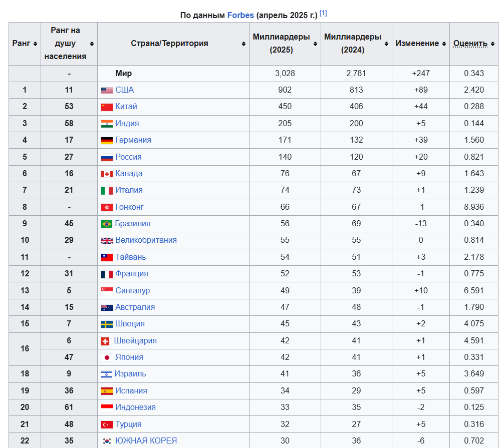The image size is (501, 448).
Task: Open the Тайвань link
Action: (131, 257)
